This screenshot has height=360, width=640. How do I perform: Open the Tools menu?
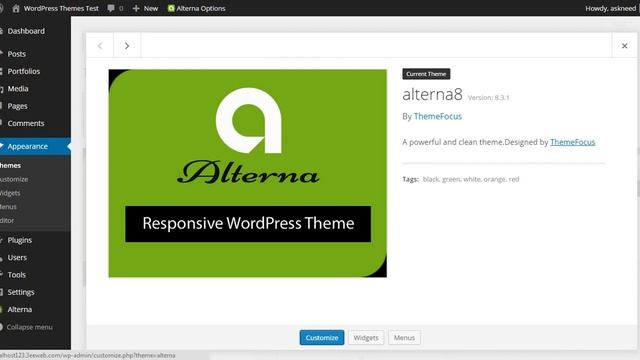[17, 275]
